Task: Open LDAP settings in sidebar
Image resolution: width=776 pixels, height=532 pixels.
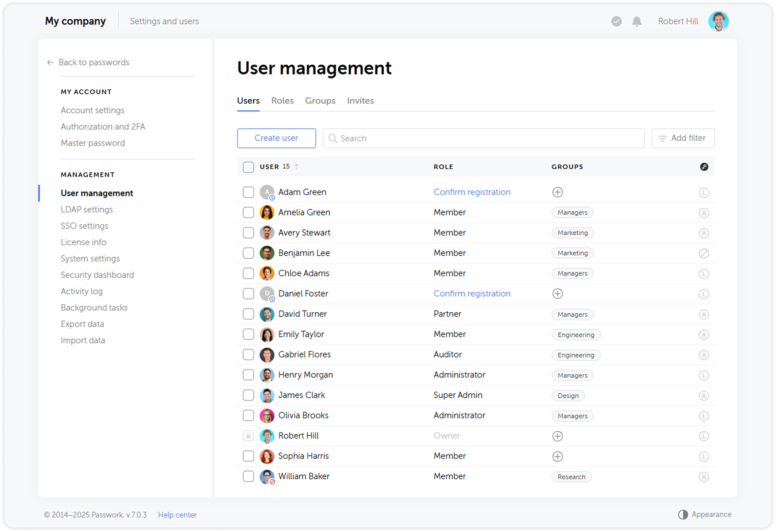Action: [x=87, y=209]
